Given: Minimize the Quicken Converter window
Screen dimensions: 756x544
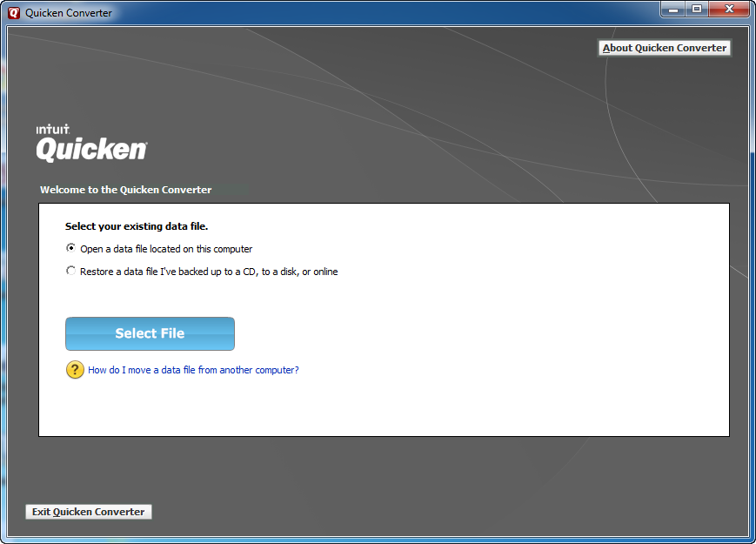Looking at the screenshot, I should coord(673,10).
